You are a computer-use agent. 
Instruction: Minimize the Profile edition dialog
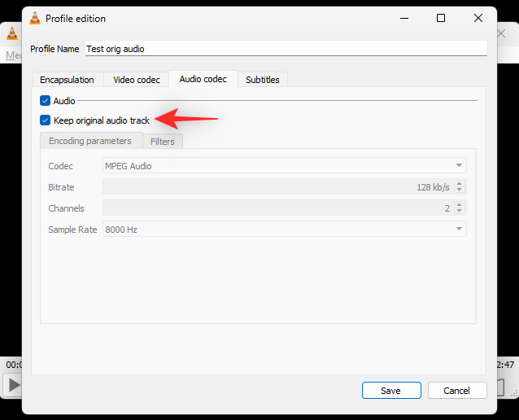(404, 18)
